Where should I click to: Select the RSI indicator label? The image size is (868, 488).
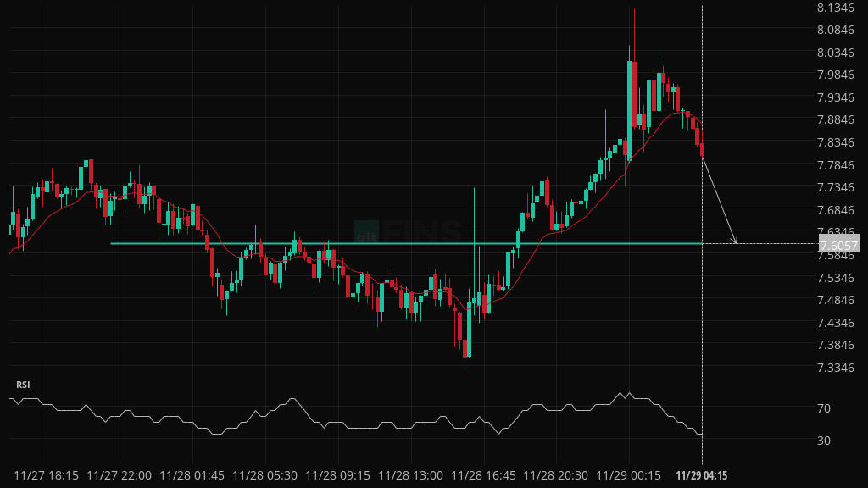coord(23,385)
